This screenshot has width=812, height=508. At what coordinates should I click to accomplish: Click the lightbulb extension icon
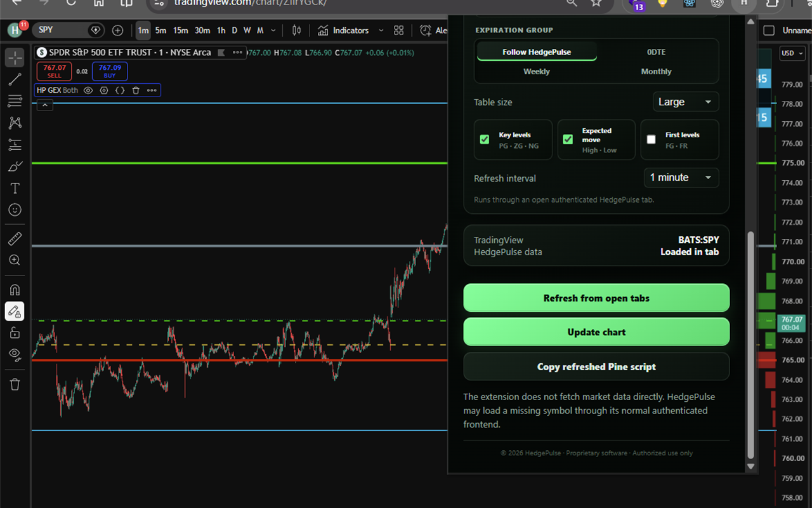coord(664,3)
